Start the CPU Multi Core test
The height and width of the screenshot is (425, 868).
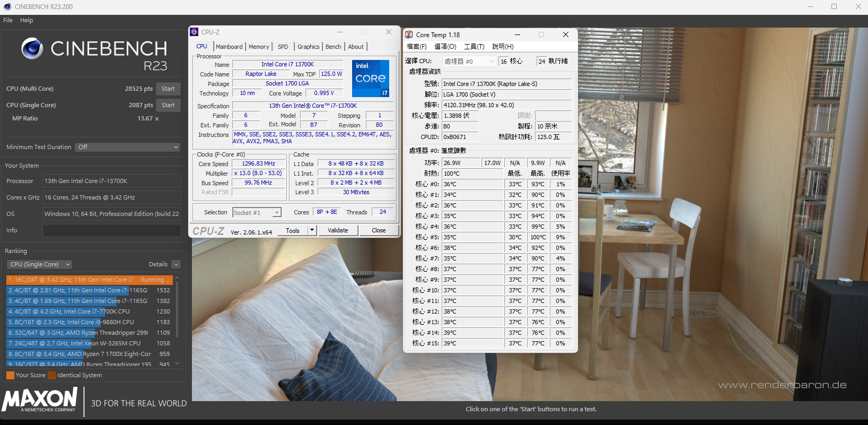point(168,89)
